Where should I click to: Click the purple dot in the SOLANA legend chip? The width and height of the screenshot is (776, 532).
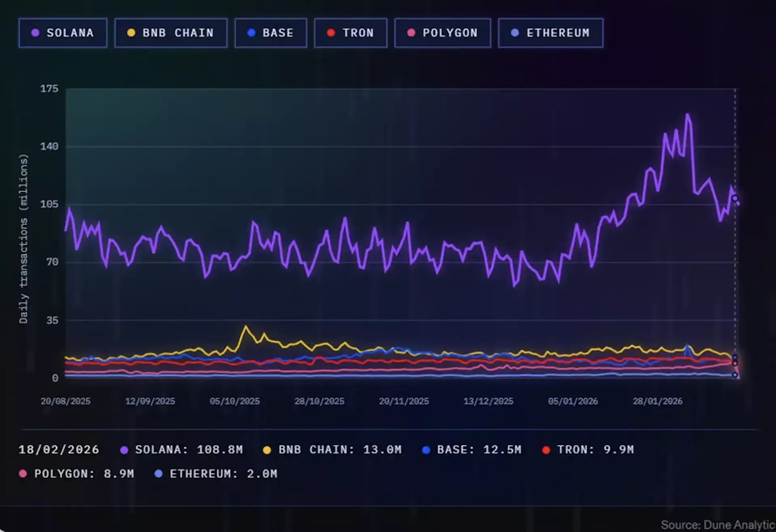36,33
